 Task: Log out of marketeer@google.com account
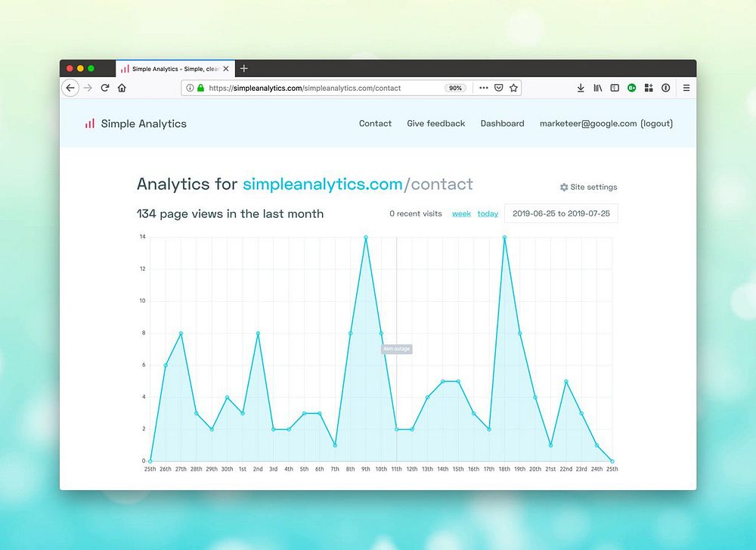657,123
